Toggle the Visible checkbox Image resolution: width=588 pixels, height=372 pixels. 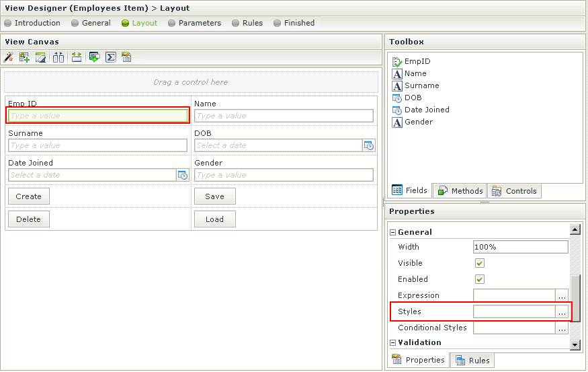click(x=480, y=263)
